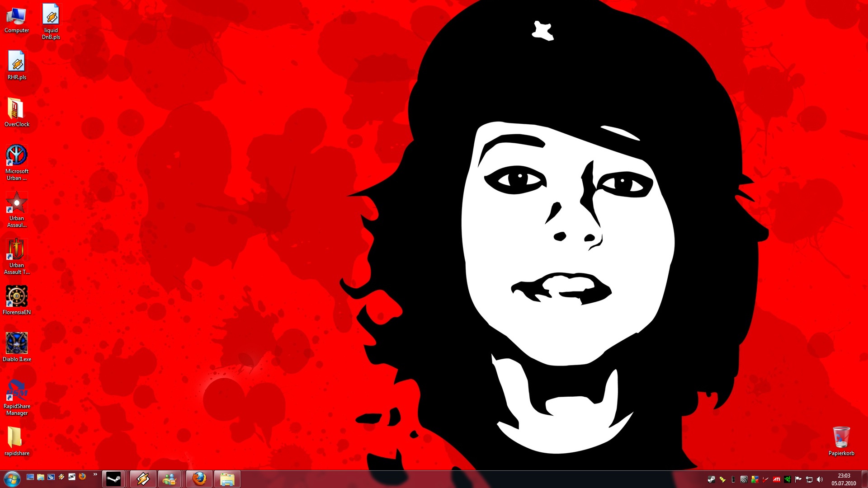This screenshot has height=488, width=868.
Task: Open Explorer folder icon in Quick Launch
Action: (x=41, y=477)
